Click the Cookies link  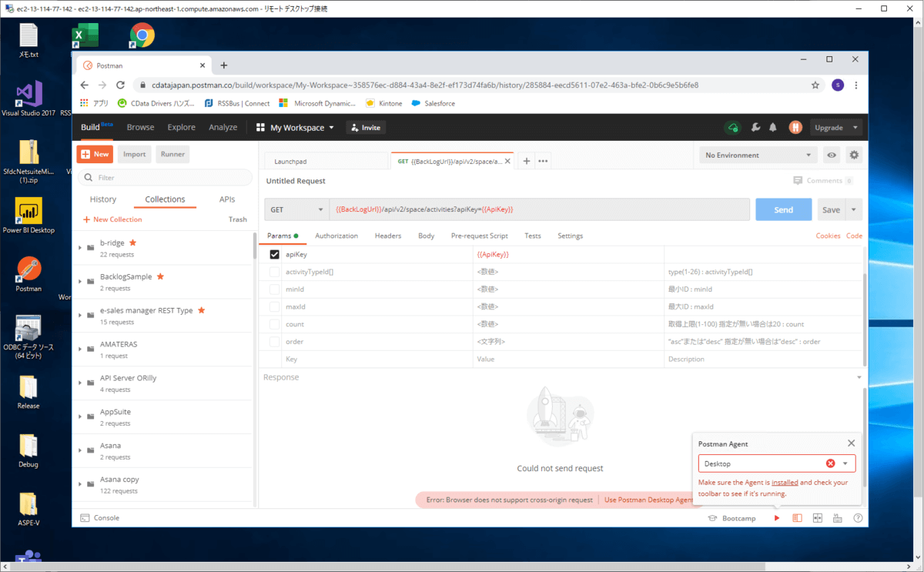pyautogui.click(x=828, y=236)
